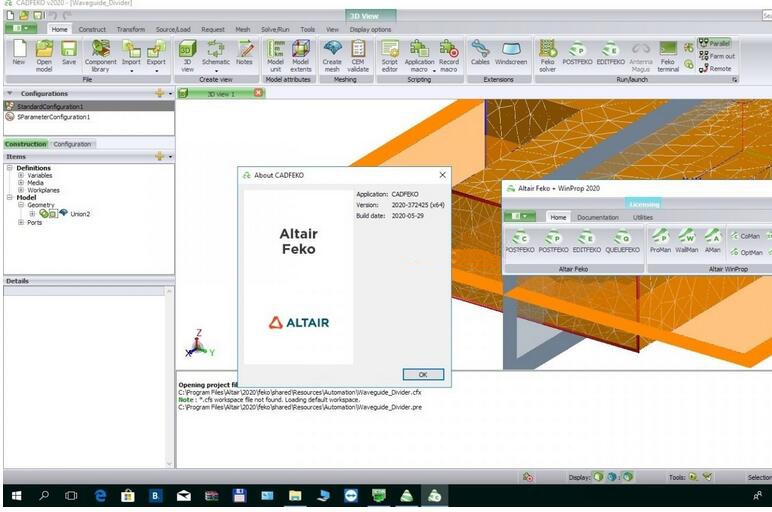Open the Cables extension
This screenshot has height=512, width=772.
tap(480, 53)
